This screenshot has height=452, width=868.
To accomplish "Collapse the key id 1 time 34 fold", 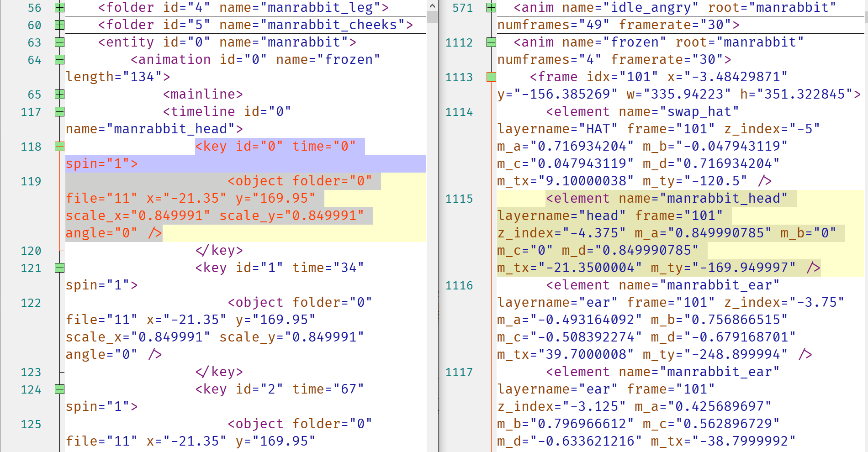I will click(x=59, y=268).
